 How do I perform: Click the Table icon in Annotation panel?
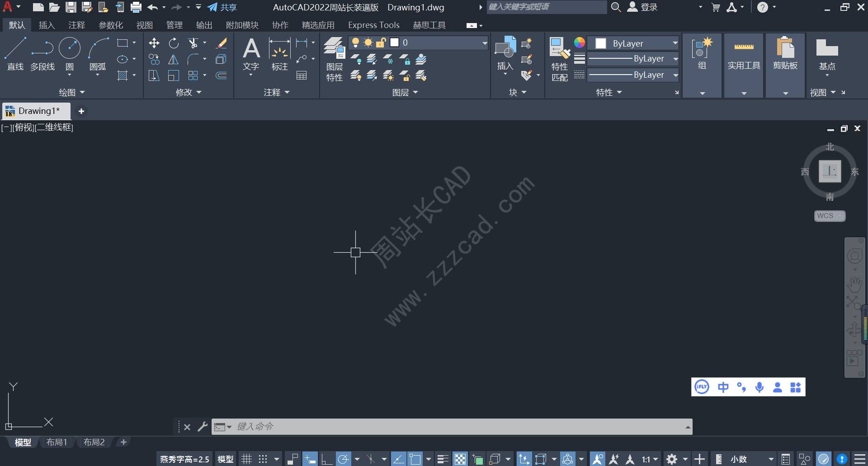coord(302,75)
